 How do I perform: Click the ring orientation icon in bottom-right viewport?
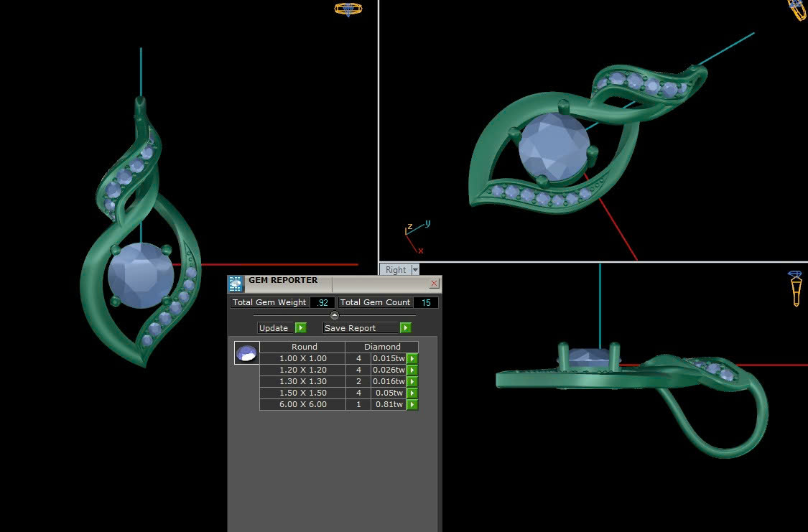(795, 288)
